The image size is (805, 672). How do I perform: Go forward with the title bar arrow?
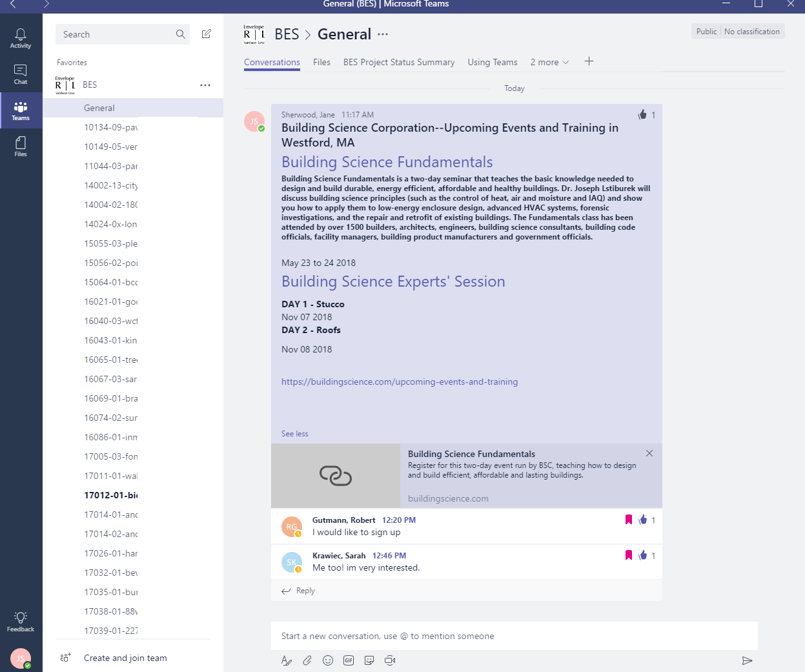(x=46, y=4)
